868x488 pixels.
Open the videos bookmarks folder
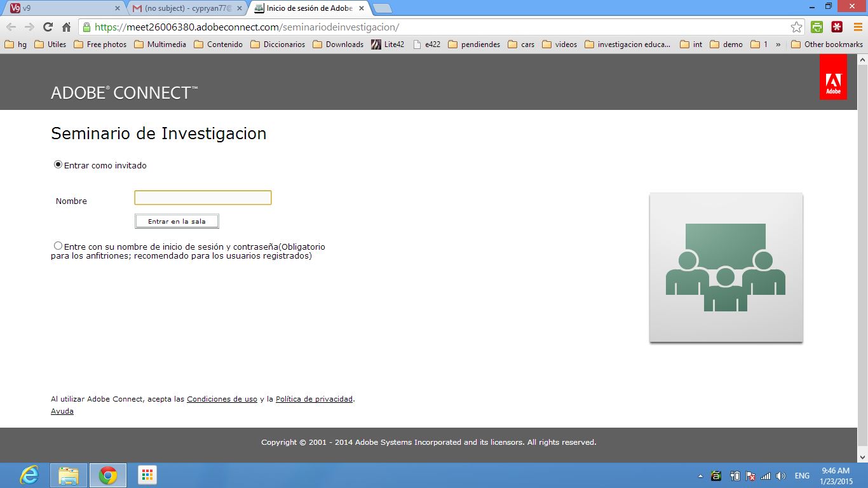(559, 44)
